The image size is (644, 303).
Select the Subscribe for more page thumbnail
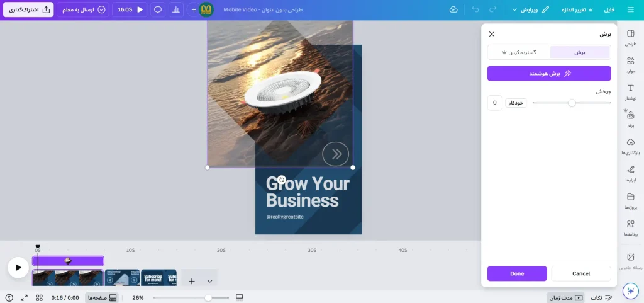tap(158, 278)
